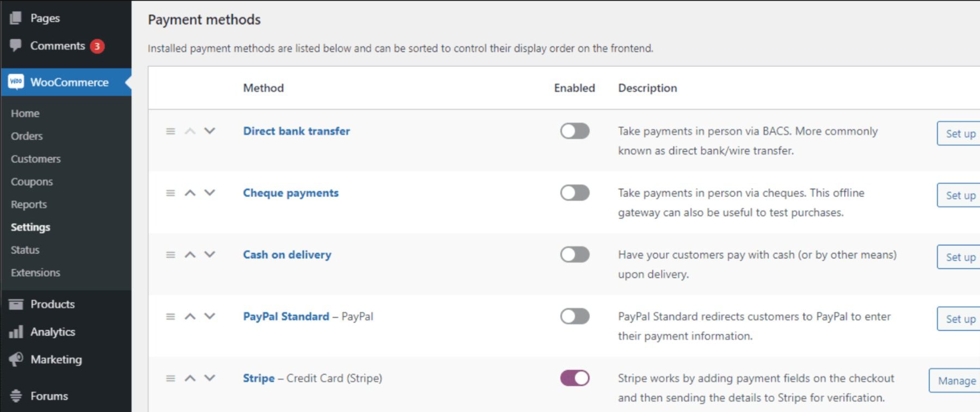Viewport: 980px width, 412px height.
Task: Go to the Orders menu entry
Action: (x=26, y=136)
